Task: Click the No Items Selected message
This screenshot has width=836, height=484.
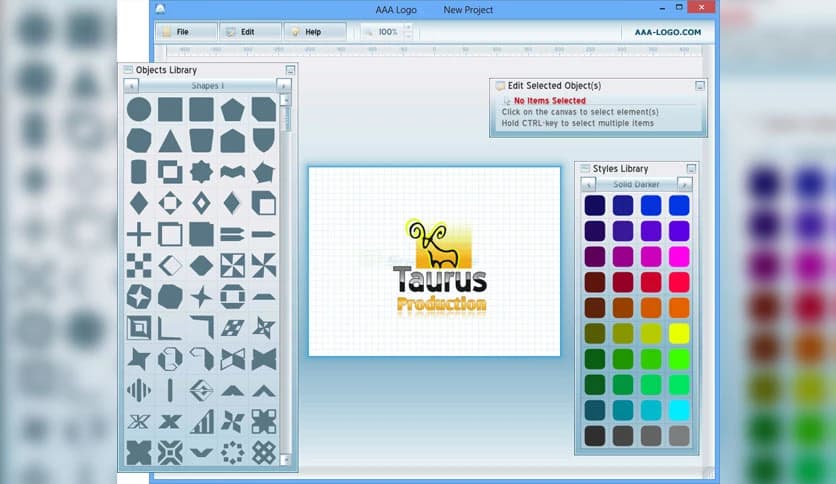Action: point(550,100)
